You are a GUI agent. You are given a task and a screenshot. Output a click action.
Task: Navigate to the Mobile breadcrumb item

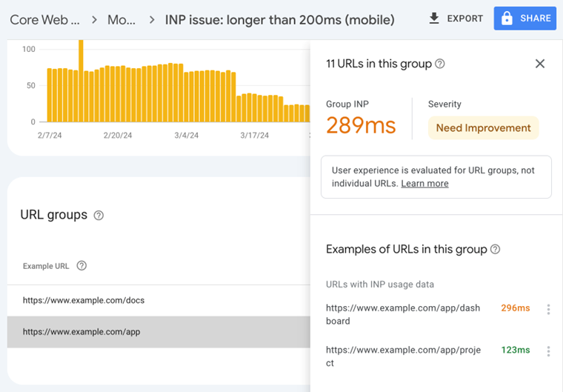(x=121, y=19)
